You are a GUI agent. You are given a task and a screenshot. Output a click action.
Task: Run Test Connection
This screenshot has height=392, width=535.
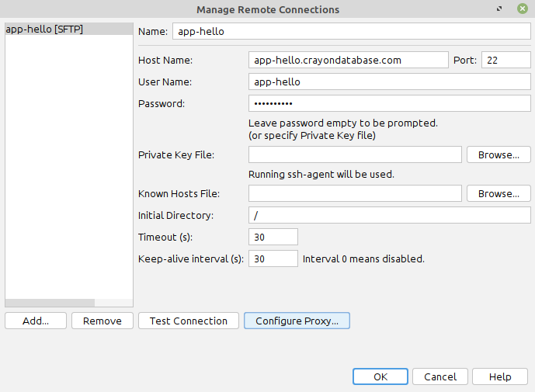point(189,321)
